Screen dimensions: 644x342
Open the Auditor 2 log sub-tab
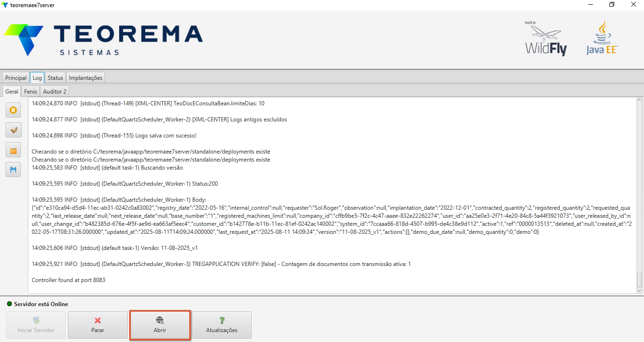coord(55,92)
